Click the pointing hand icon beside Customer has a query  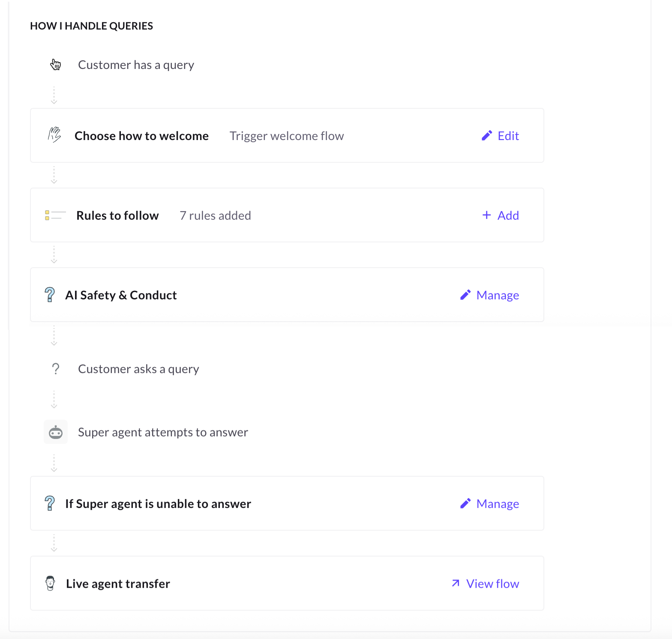click(56, 65)
